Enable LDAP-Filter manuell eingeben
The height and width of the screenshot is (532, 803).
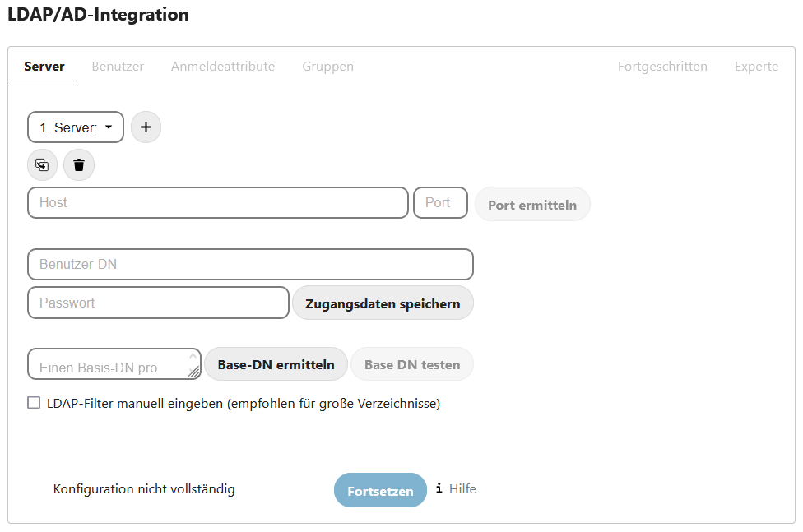[x=34, y=402]
